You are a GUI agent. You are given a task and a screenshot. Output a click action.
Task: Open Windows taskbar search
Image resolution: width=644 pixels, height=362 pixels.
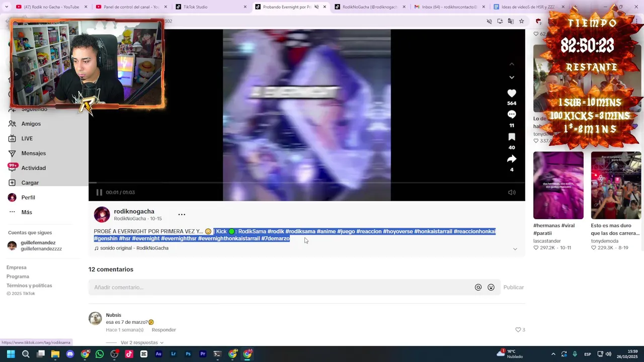click(26, 354)
